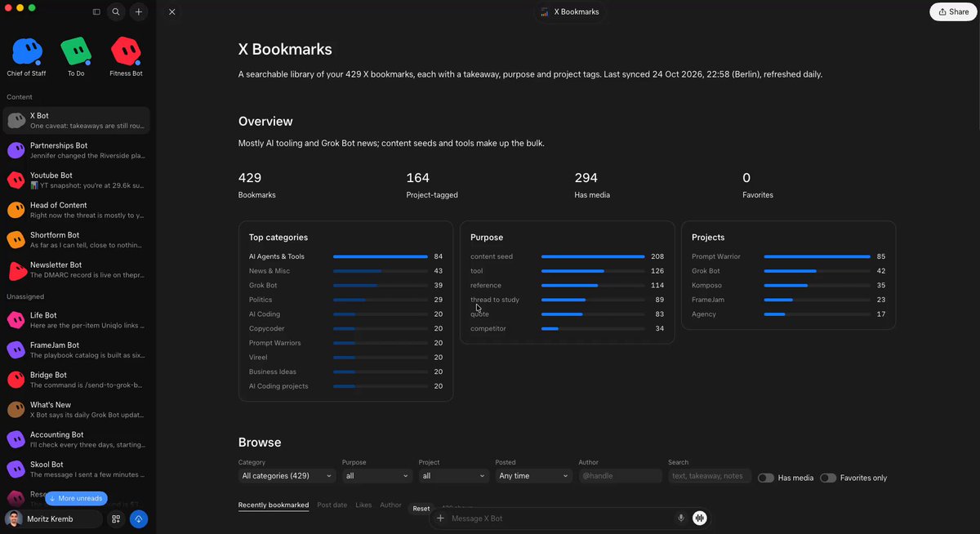Viewport: 980px width, 534px height.
Task: Create a new chat with the plus icon
Action: [x=139, y=12]
